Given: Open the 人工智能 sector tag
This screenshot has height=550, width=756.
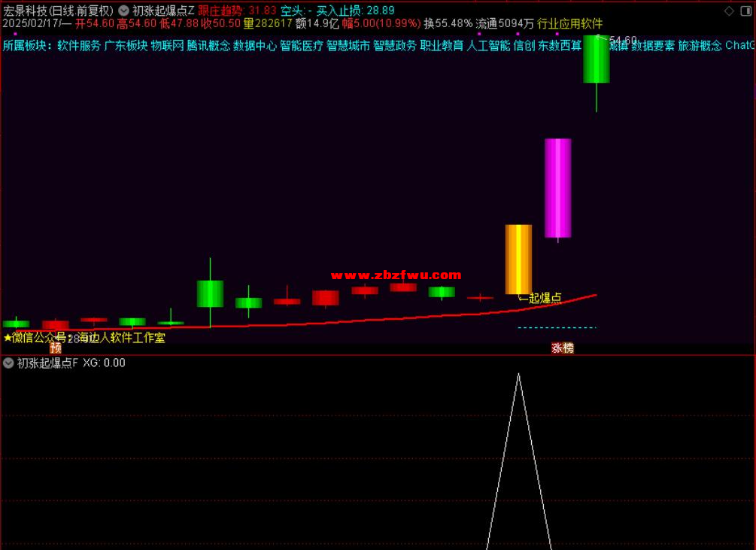Looking at the screenshot, I should [x=489, y=46].
